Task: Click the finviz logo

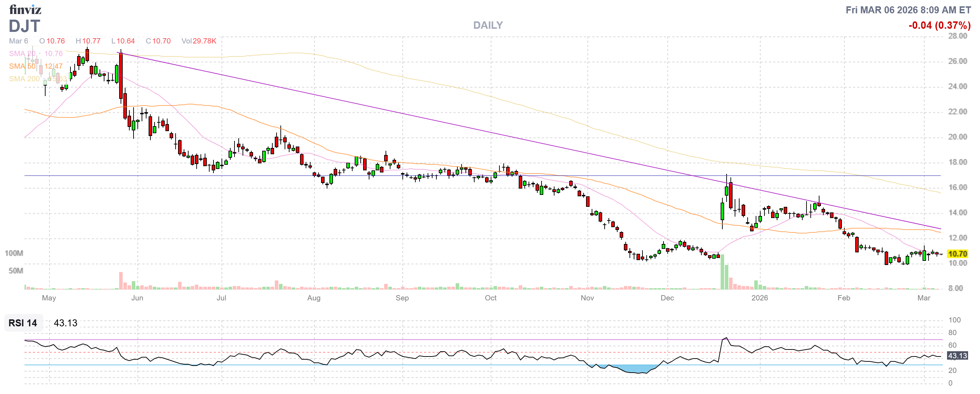Action: click(25, 9)
